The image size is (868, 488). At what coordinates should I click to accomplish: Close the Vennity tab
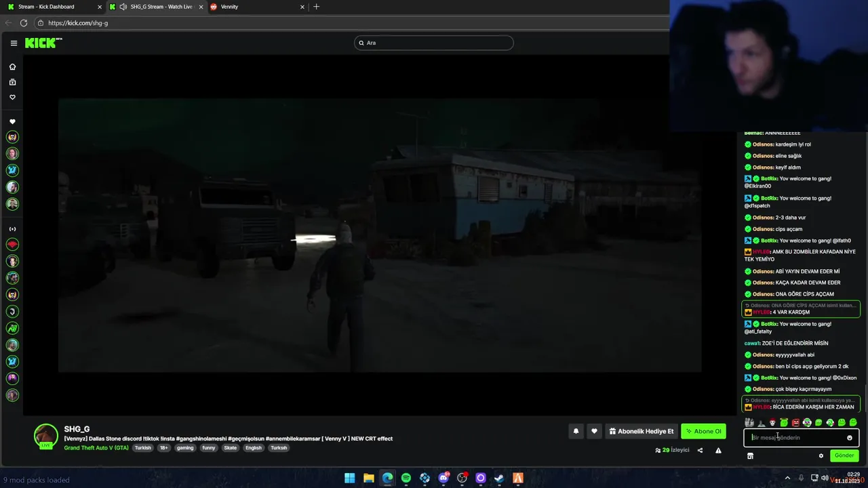click(x=302, y=7)
